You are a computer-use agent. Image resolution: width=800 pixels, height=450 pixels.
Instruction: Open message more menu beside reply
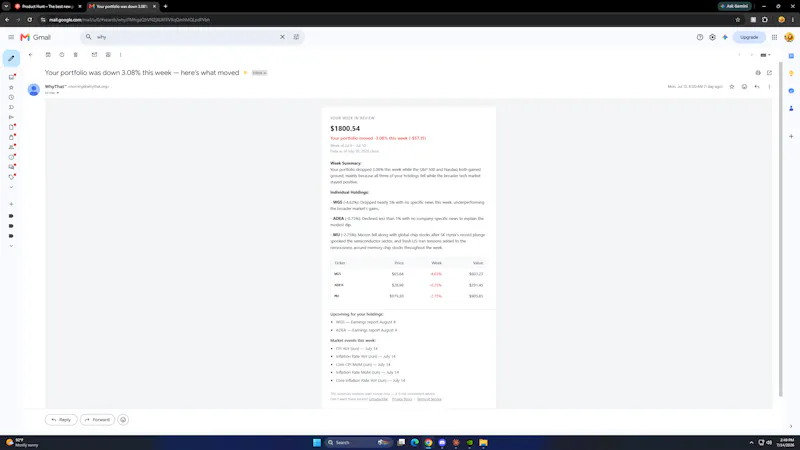[x=769, y=87]
